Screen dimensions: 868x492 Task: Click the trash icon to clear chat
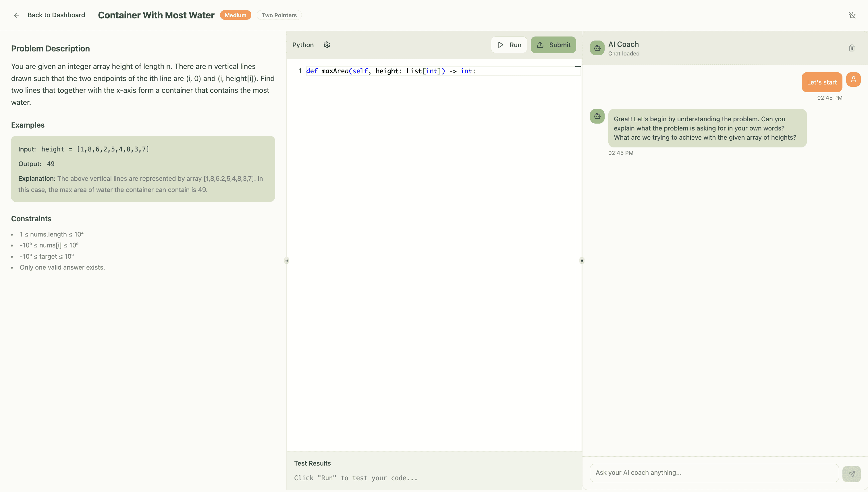click(x=851, y=48)
